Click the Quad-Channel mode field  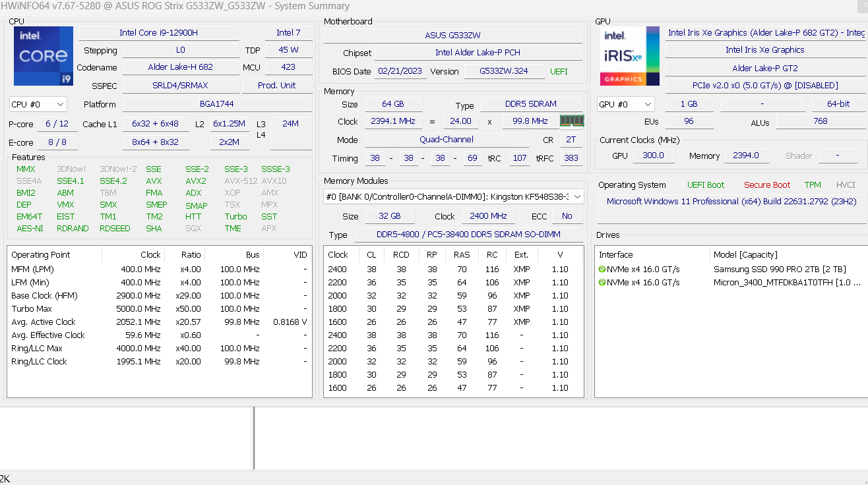[447, 140]
